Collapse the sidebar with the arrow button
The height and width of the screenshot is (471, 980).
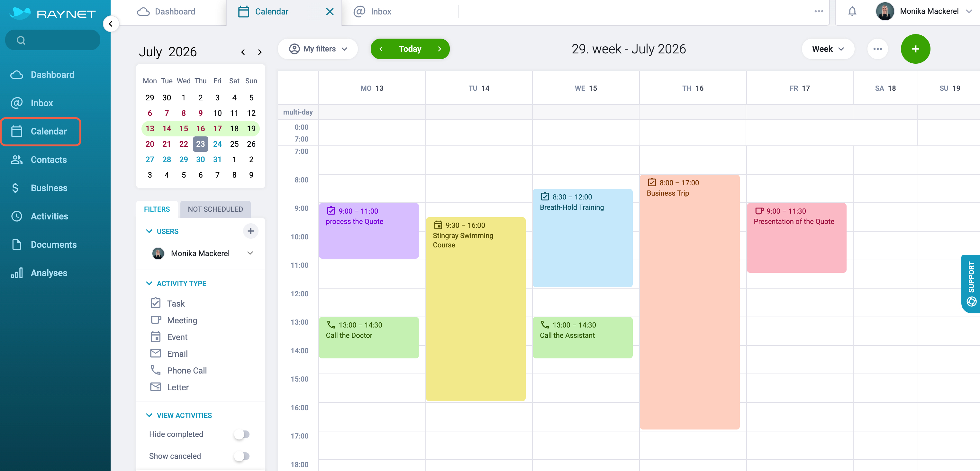coord(111,24)
